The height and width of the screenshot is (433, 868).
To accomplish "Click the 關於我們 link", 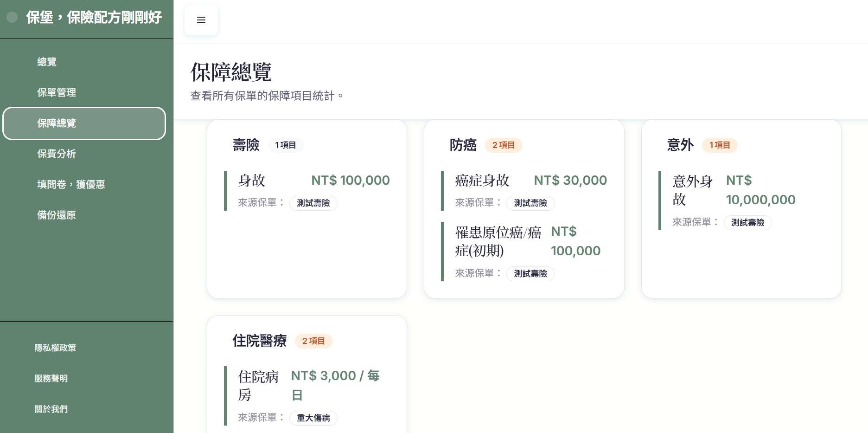I will 51,409.
